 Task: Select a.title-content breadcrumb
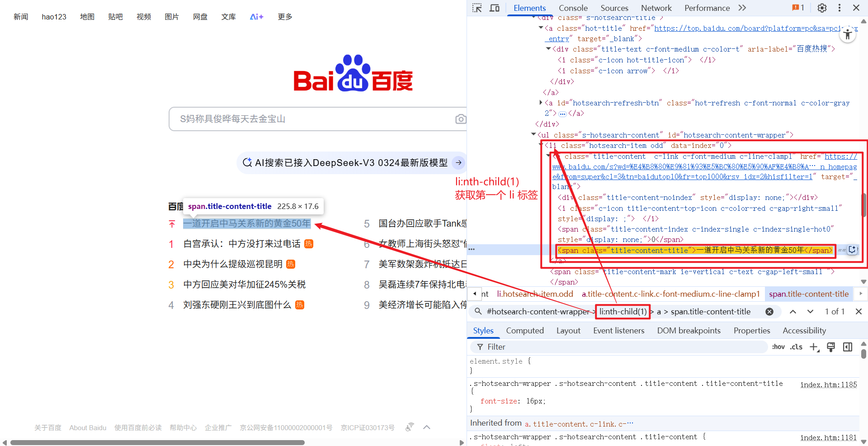(670, 294)
